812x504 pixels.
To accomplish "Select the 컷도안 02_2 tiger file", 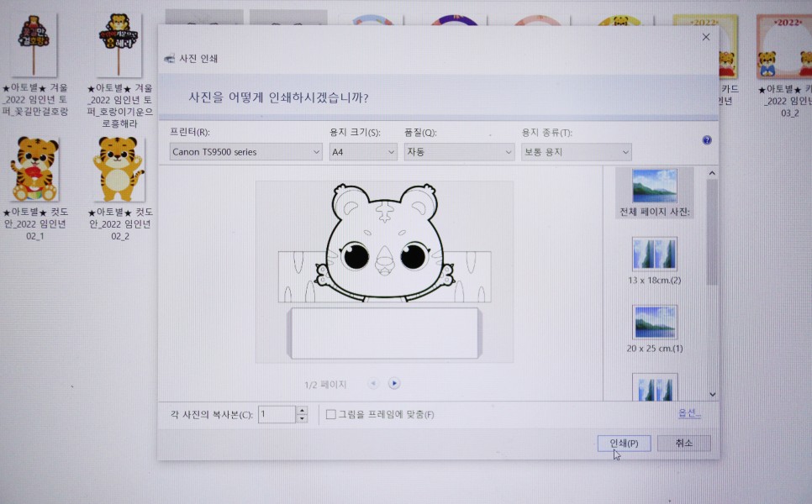I will pyautogui.click(x=119, y=169).
